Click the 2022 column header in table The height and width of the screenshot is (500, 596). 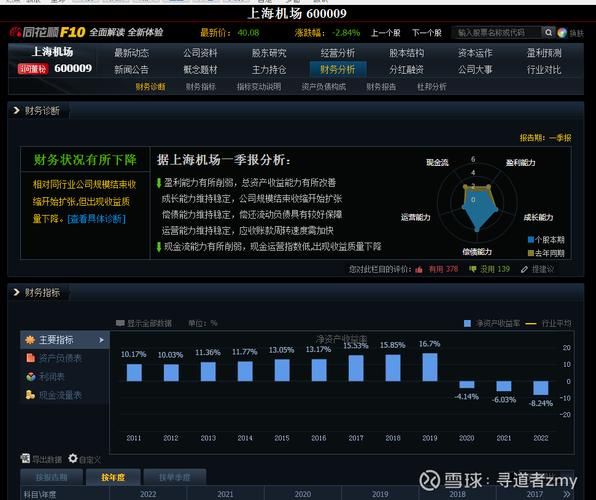[x=148, y=494]
